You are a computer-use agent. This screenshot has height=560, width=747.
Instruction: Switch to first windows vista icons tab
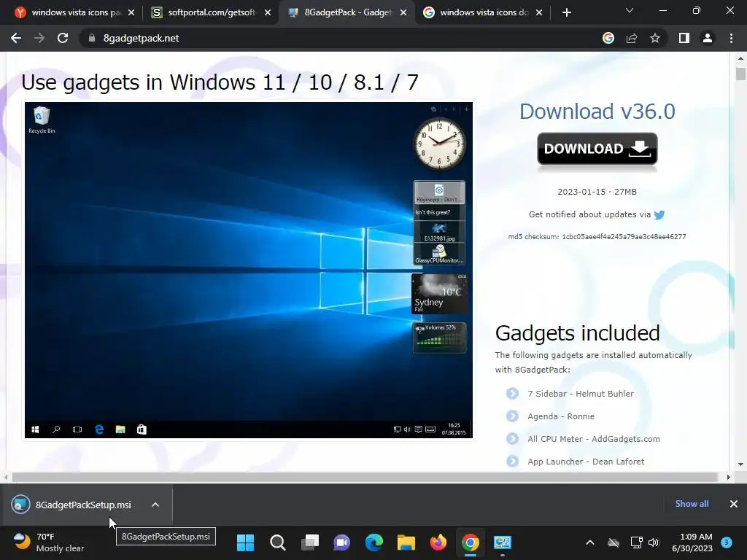point(74,12)
